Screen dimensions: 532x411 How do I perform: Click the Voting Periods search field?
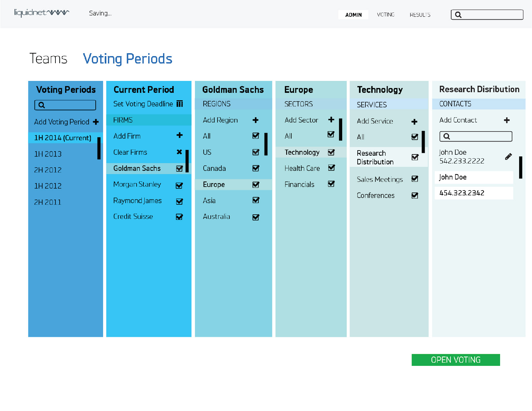pos(65,105)
